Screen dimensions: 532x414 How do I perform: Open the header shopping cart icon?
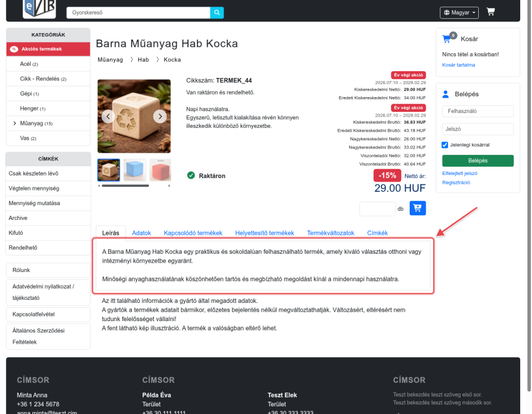(x=490, y=12)
